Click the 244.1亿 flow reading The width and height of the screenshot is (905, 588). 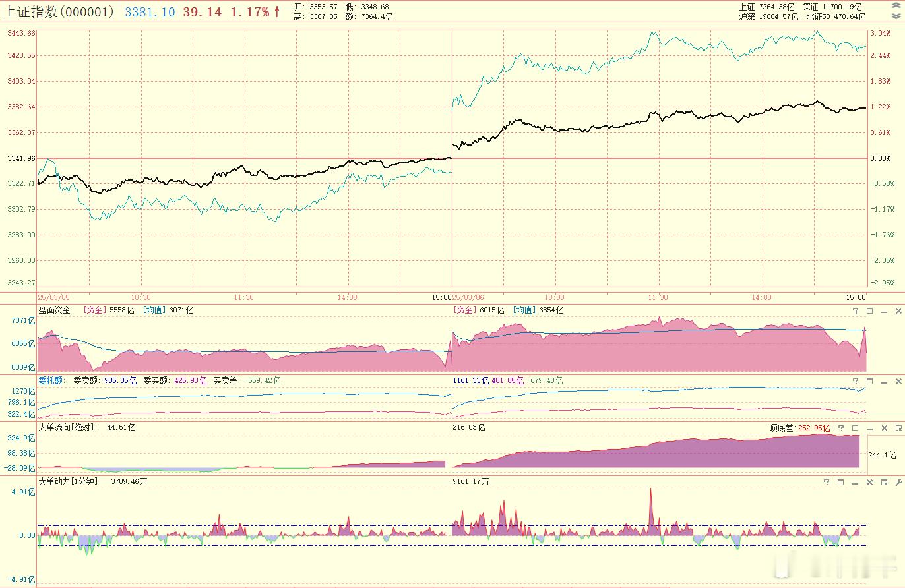pos(883,455)
